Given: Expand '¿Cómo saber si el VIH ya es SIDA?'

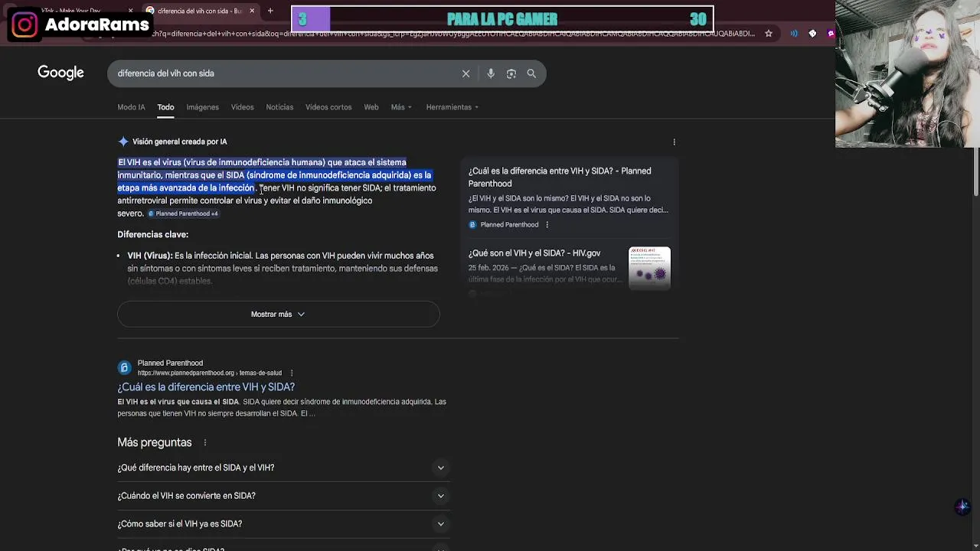Looking at the screenshot, I should (x=283, y=524).
